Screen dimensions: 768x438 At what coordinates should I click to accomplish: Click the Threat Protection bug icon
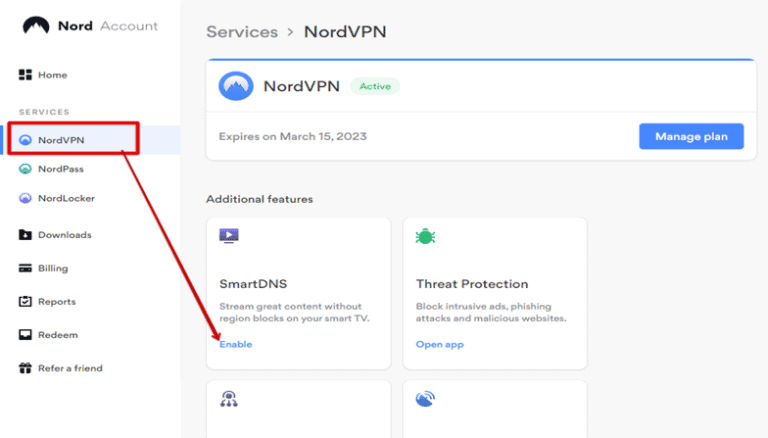pos(425,236)
